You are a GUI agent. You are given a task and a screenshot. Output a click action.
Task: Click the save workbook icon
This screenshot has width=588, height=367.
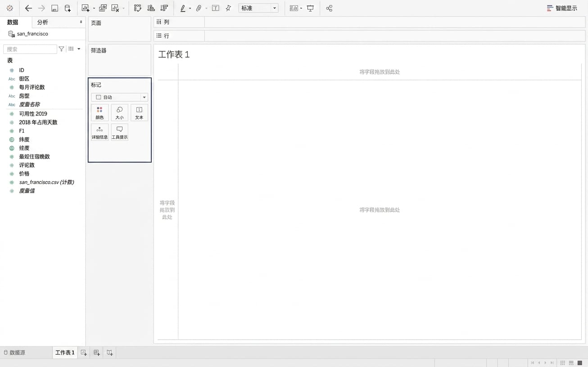click(54, 8)
